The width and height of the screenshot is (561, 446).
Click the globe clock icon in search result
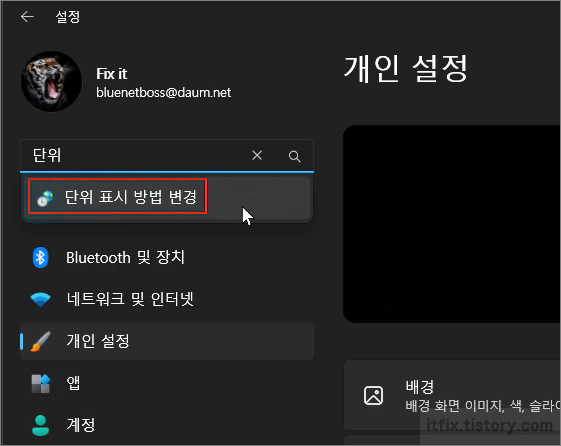click(45, 198)
